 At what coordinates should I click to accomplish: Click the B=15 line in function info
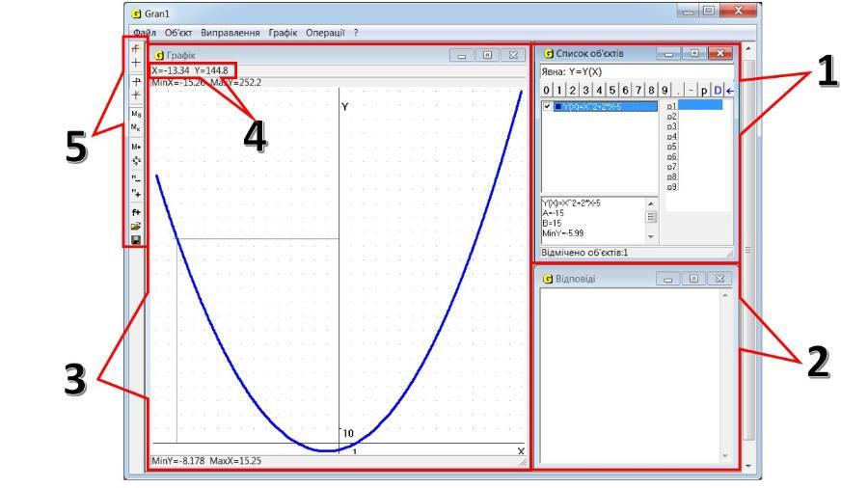pos(552,223)
